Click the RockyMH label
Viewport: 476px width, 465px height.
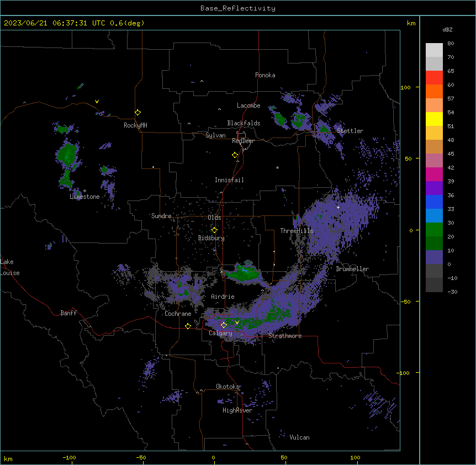[x=135, y=125]
